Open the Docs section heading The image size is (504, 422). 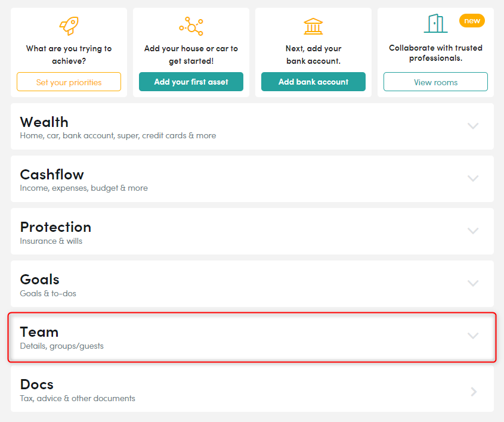pyautogui.click(x=36, y=384)
